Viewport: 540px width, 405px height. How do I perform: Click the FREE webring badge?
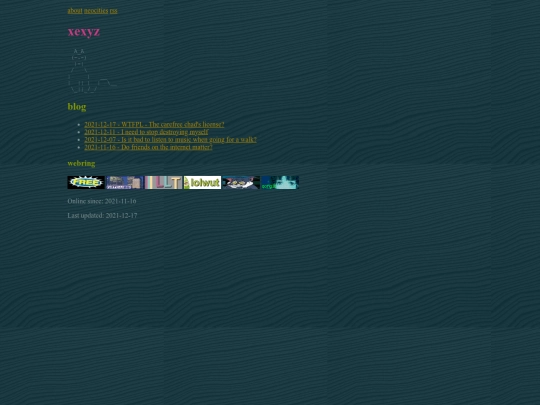coord(86,183)
